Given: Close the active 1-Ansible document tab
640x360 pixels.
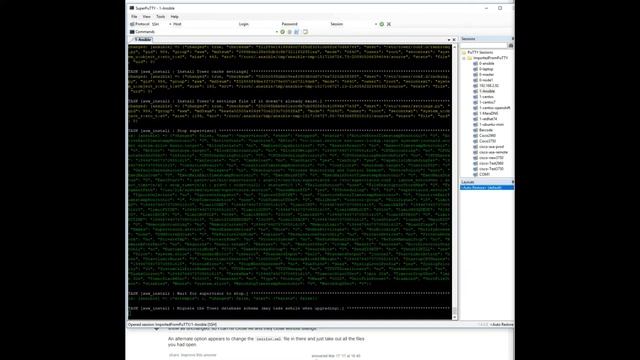Looking at the screenshot, I should (x=454, y=40).
